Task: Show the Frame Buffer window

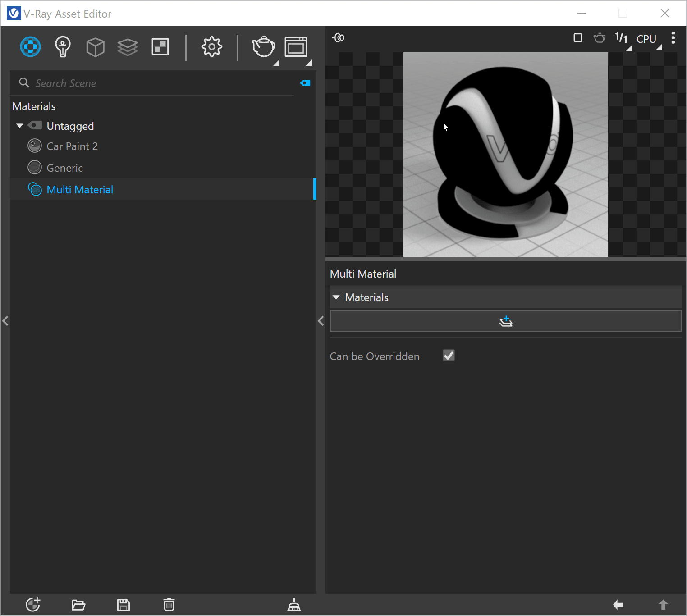Action: tap(296, 47)
